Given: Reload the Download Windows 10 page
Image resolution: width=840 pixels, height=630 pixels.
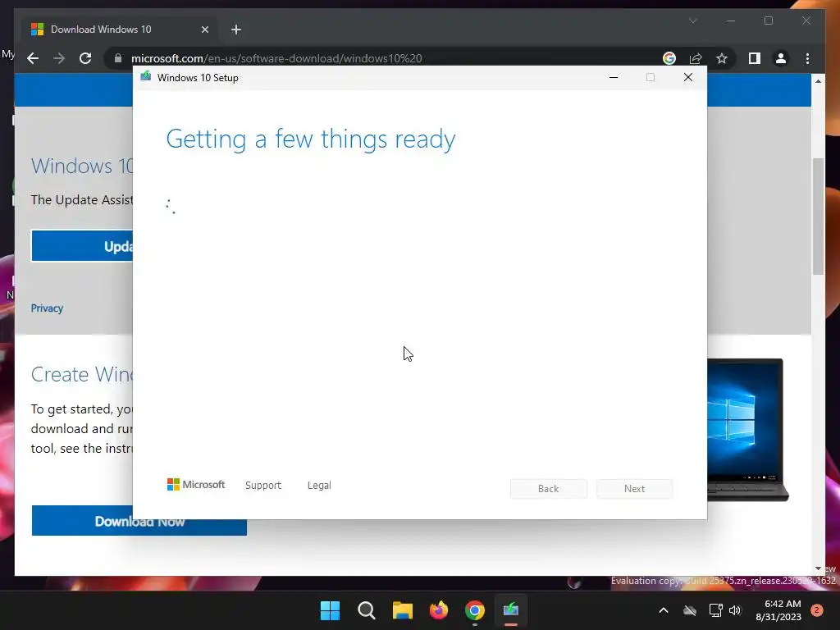Looking at the screenshot, I should [x=85, y=58].
